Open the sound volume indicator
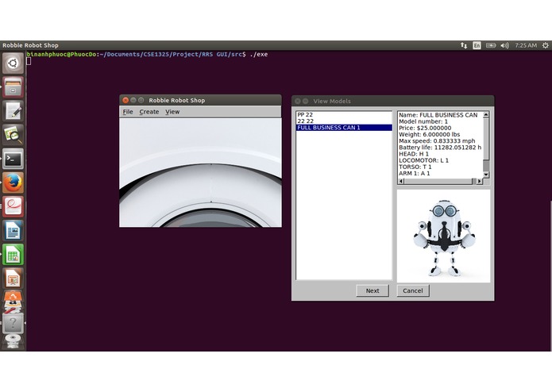The width and height of the screenshot is (552, 392). coord(505,45)
